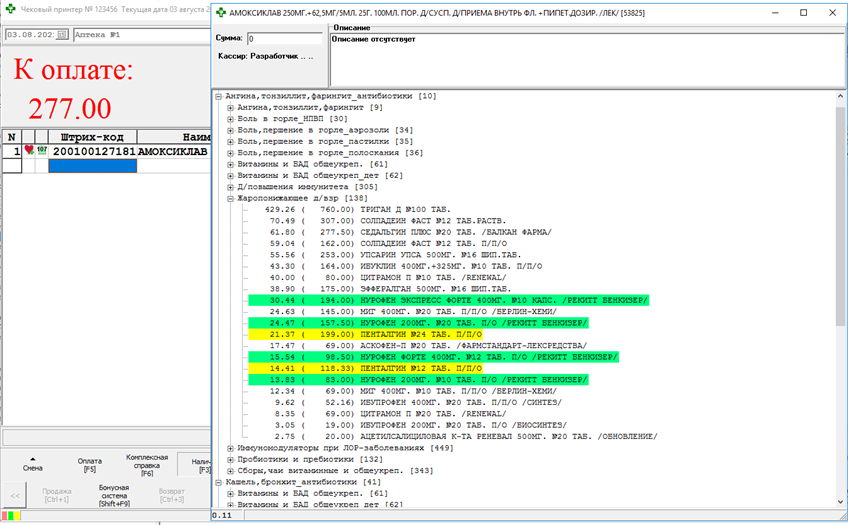Expand Боль,першение в горле_пастилки [35]
The image size is (848, 525).
tap(230, 142)
